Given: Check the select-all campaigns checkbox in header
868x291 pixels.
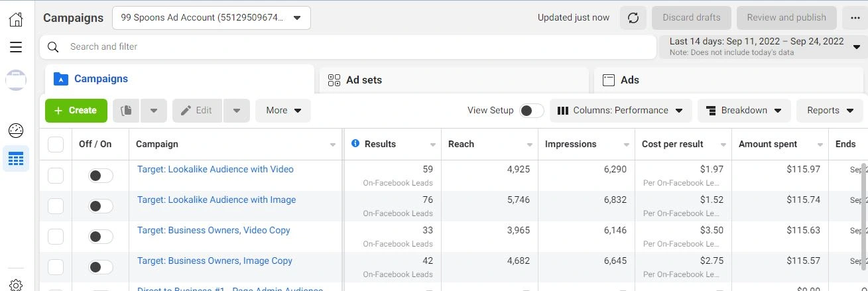Looking at the screenshot, I should tap(56, 145).
